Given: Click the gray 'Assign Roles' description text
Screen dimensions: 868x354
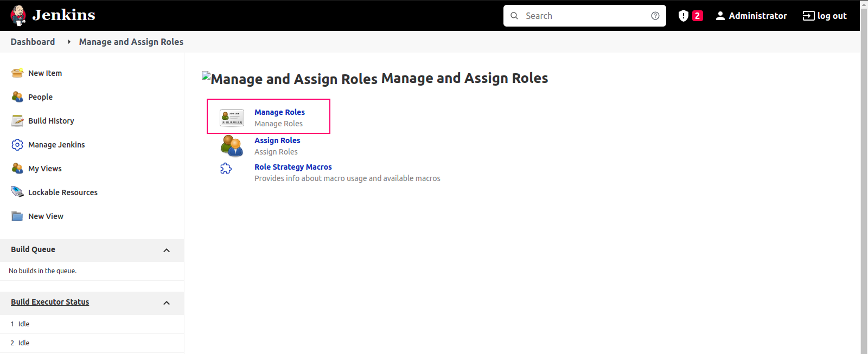Looking at the screenshot, I should coord(276,152).
